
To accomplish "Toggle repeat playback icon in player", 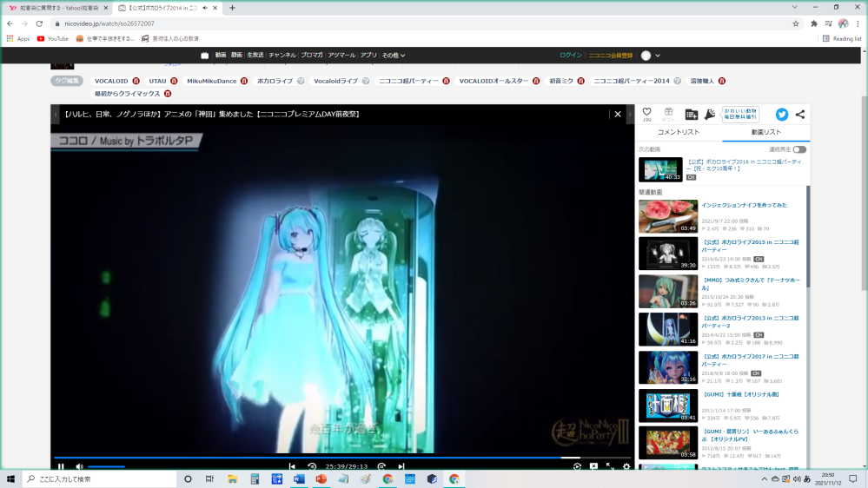I will click(577, 466).
